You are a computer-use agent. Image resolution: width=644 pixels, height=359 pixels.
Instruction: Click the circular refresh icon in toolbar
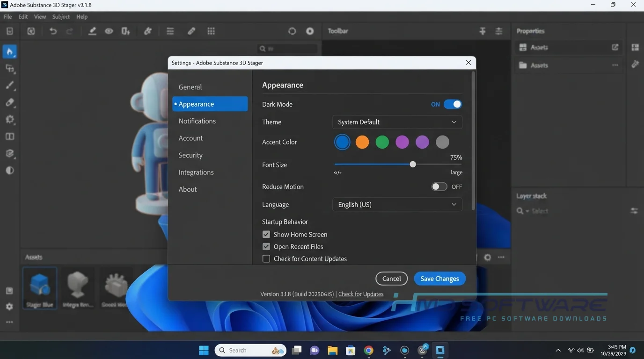coord(292,31)
